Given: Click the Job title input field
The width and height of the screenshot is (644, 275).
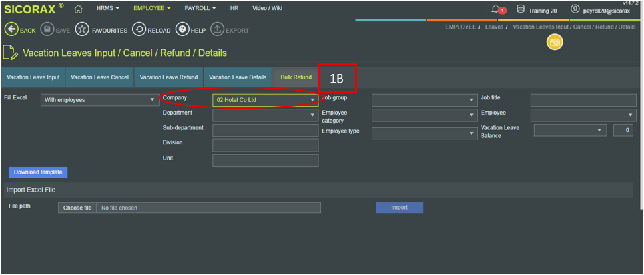Looking at the screenshot, I should click(x=583, y=100).
